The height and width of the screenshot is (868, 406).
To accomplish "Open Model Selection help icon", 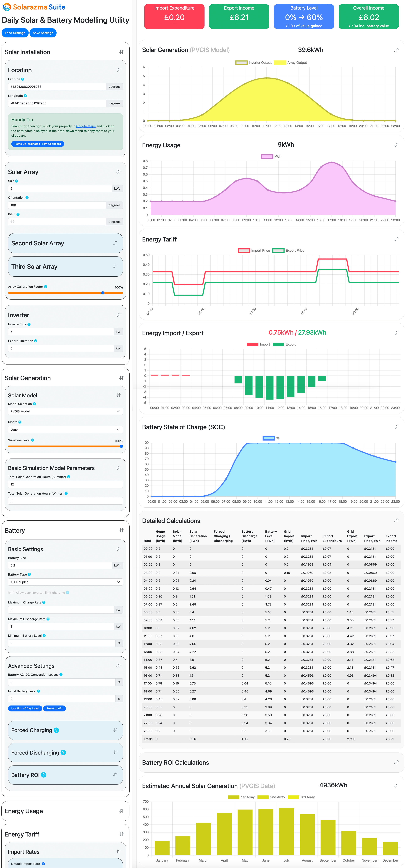I will (x=34, y=404).
